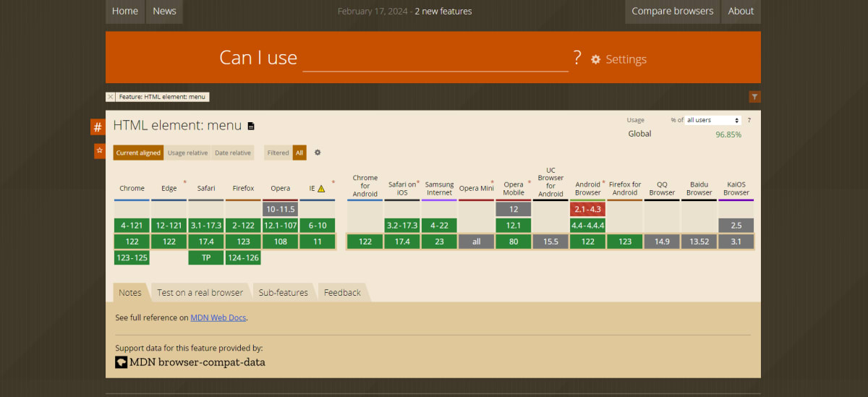Go to Home in top navigation
Image resolution: width=868 pixels, height=397 pixels.
125,12
